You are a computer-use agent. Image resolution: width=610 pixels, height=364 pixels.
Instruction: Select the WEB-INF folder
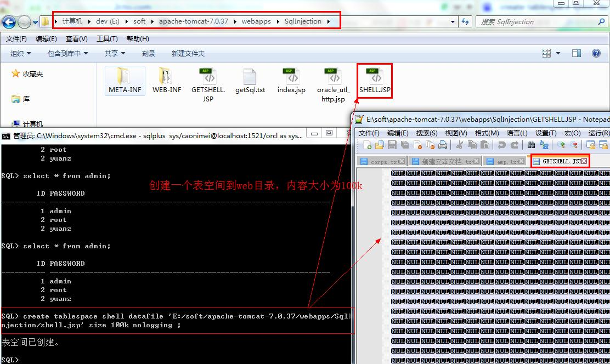pyautogui.click(x=167, y=81)
